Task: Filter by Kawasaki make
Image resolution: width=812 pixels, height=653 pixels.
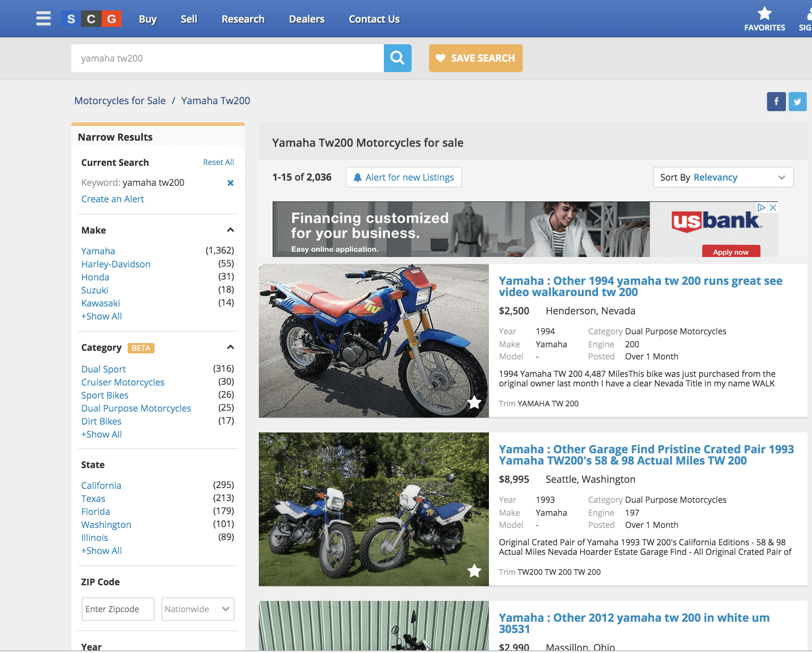Action: tap(100, 303)
